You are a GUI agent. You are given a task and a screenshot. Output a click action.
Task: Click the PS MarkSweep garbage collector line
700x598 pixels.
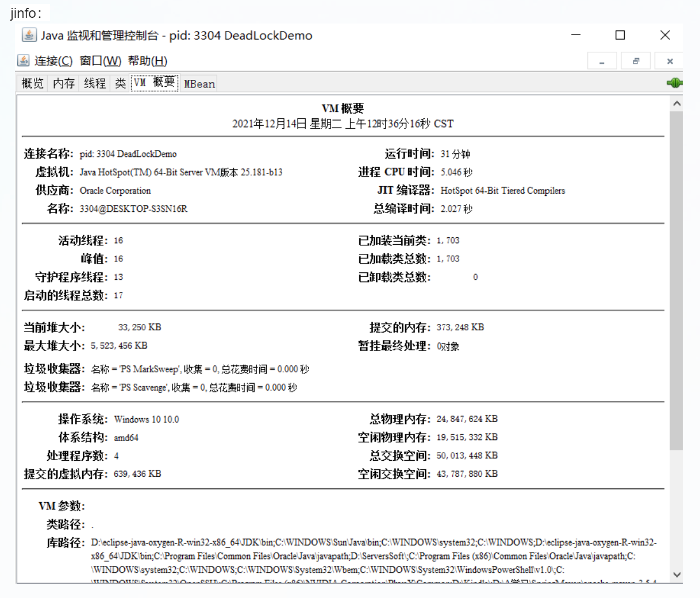(x=200, y=369)
